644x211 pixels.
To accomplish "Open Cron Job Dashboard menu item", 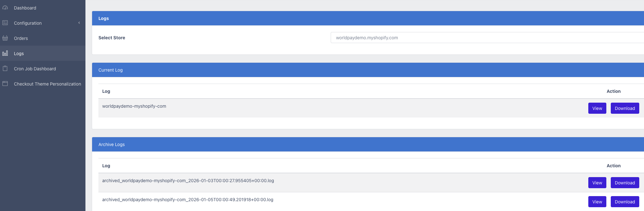I will click(35, 69).
